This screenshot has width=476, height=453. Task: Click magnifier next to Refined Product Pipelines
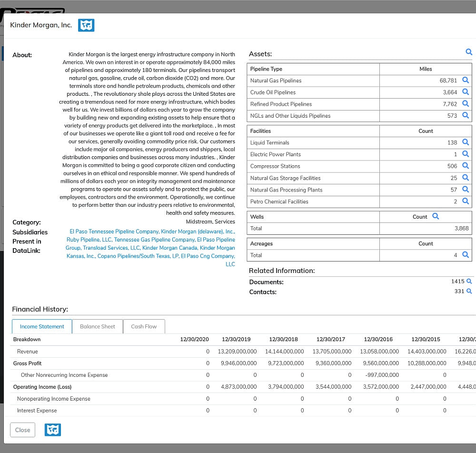coord(466,104)
